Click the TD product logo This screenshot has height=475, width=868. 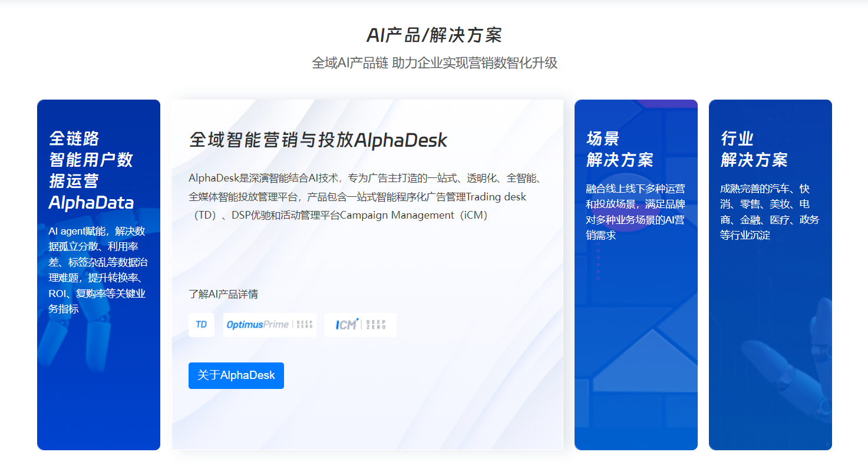pos(201,325)
